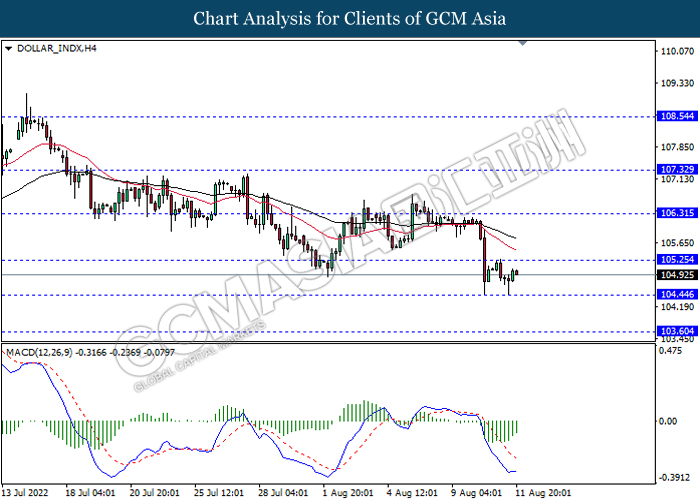This screenshot has height=500, width=700.
Task: Click the 110.070 price axis value
Action: point(677,51)
